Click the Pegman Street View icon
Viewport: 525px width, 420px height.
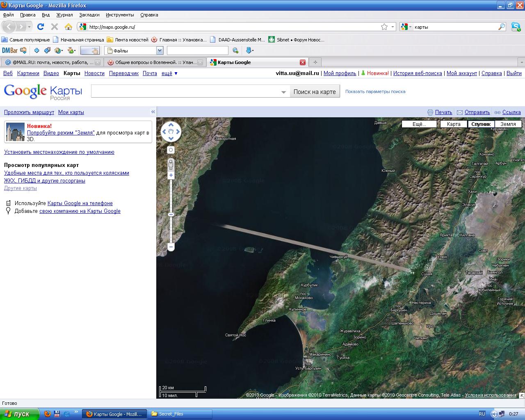(171, 164)
